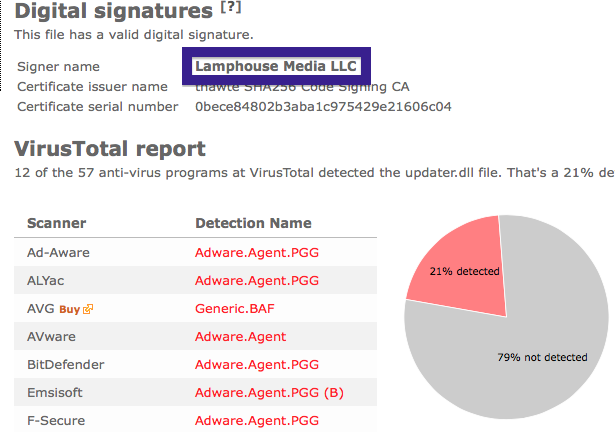This screenshot has height=432, width=615.
Task: Click the certificate serial number value
Action: coord(323,107)
